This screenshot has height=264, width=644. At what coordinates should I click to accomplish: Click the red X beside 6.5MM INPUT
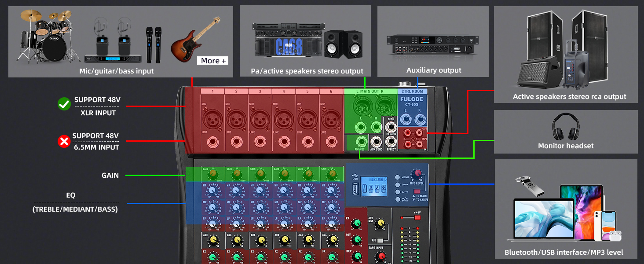point(64,141)
